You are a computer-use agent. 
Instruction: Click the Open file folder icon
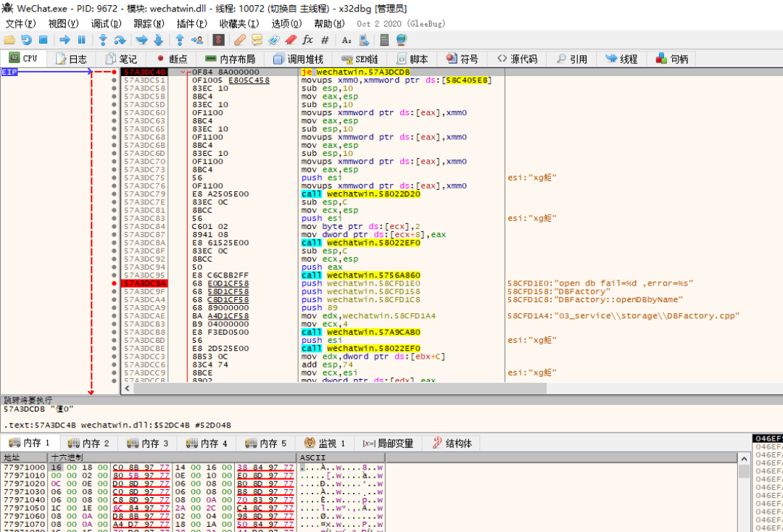pyautogui.click(x=9, y=40)
